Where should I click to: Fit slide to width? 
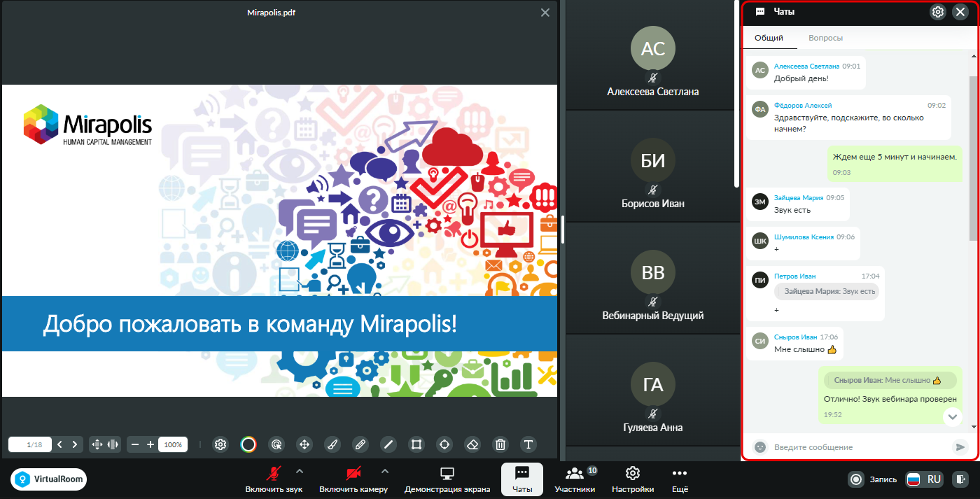click(x=113, y=444)
